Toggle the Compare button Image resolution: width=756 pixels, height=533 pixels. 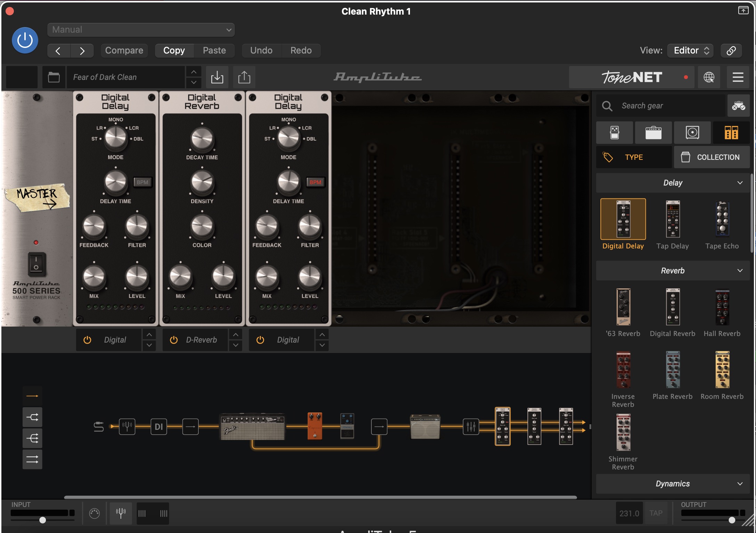click(x=124, y=51)
